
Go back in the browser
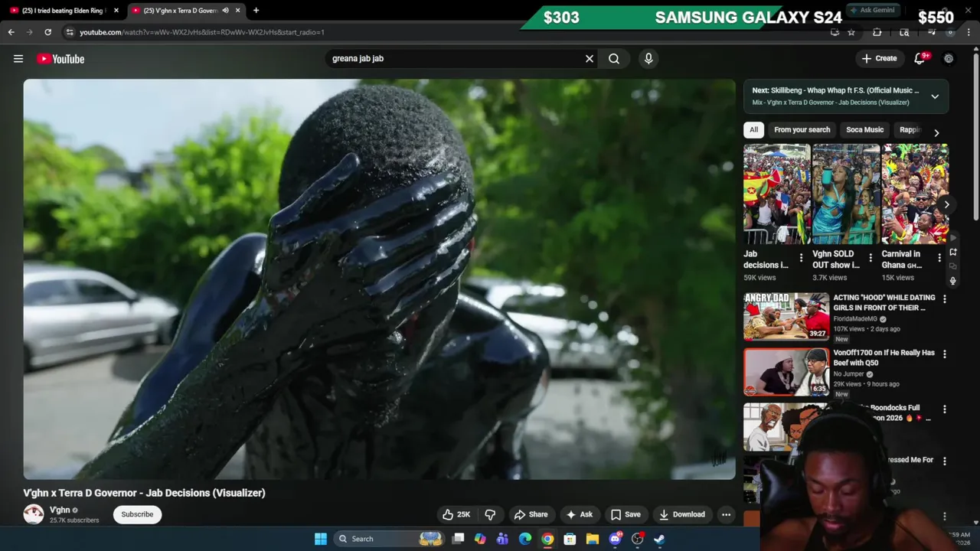click(x=11, y=32)
